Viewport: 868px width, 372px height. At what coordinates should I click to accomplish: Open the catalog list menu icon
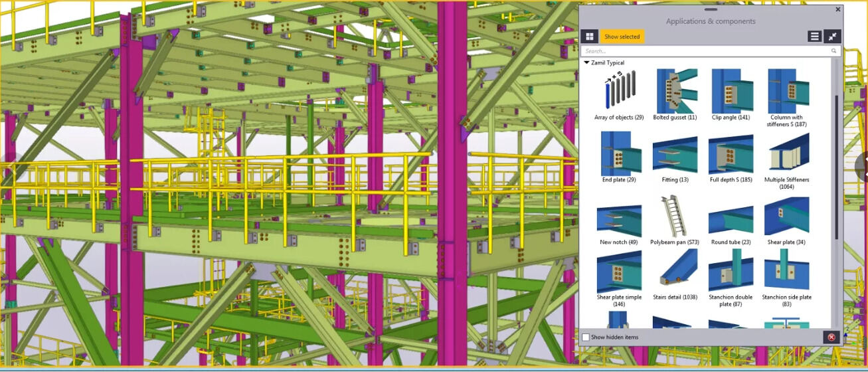(814, 37)
